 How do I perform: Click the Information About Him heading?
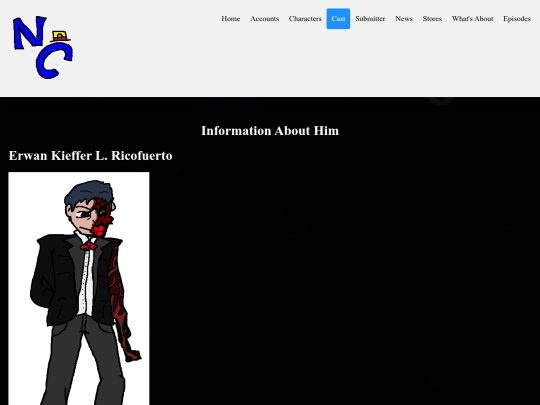click(x=270, y=131)
